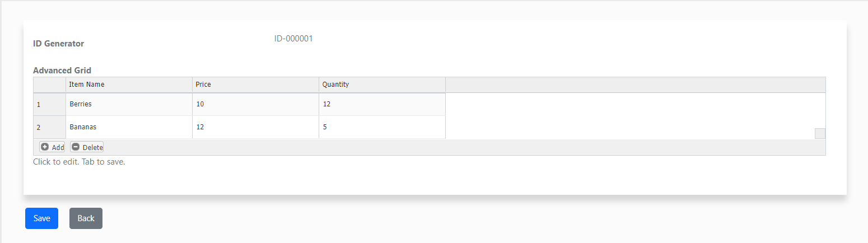The width and height of the screenshot is (868, 243).
Task: Edit Quantity cell showing 12 for Berries
Action: click(x=382, y=104)
